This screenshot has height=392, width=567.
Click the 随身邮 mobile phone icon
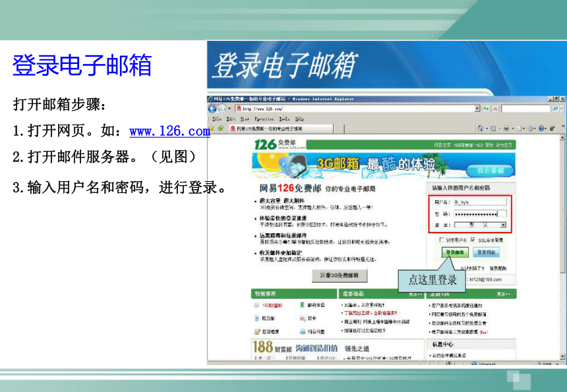(x=256, y=318)
